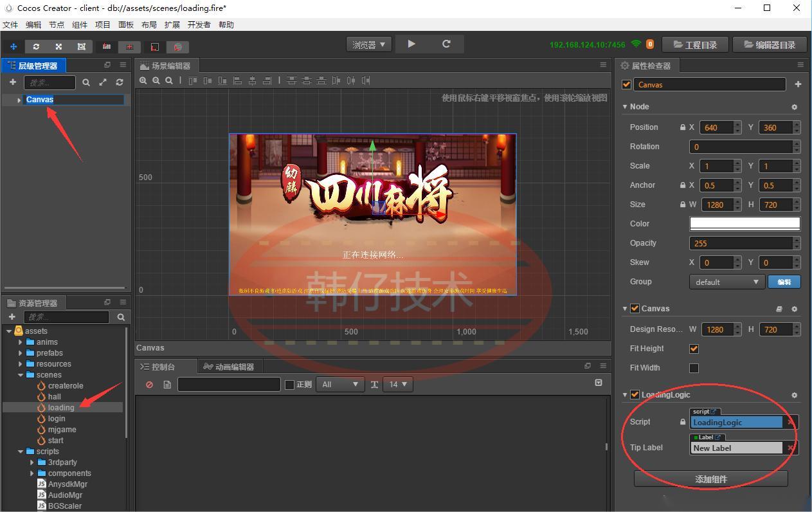
Task: Toggle LoadingLogic component enabled checkbox
Action: point(635,395)
